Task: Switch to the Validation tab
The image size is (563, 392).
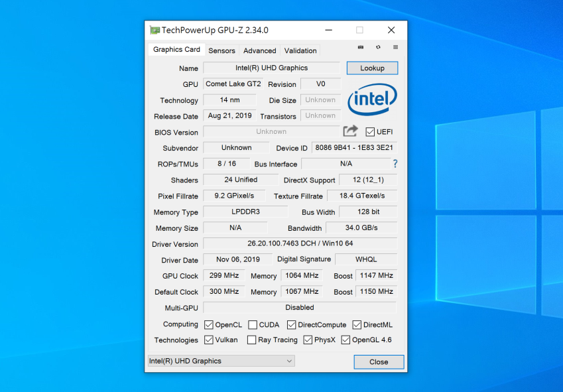Action: coord(300,50)
